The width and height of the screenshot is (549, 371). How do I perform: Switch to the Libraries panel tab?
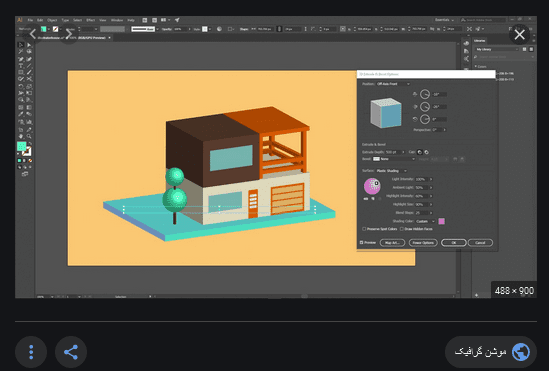tap(480, 41)
